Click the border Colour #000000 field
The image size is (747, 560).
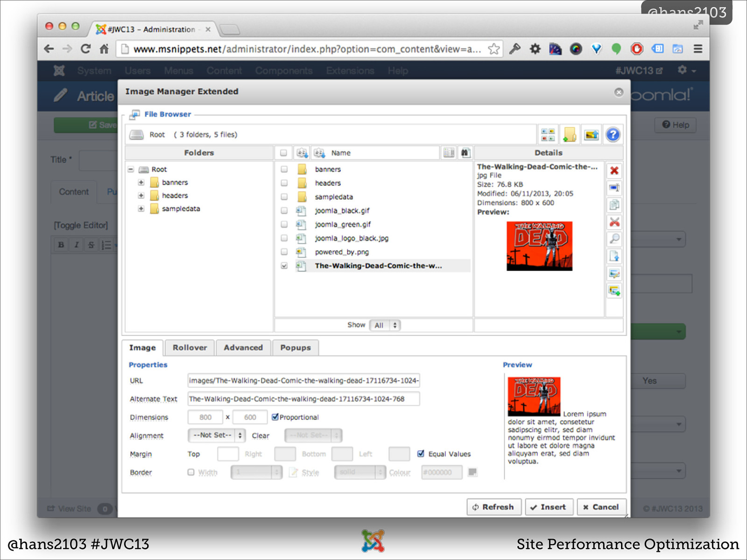[x=442, y=472]
